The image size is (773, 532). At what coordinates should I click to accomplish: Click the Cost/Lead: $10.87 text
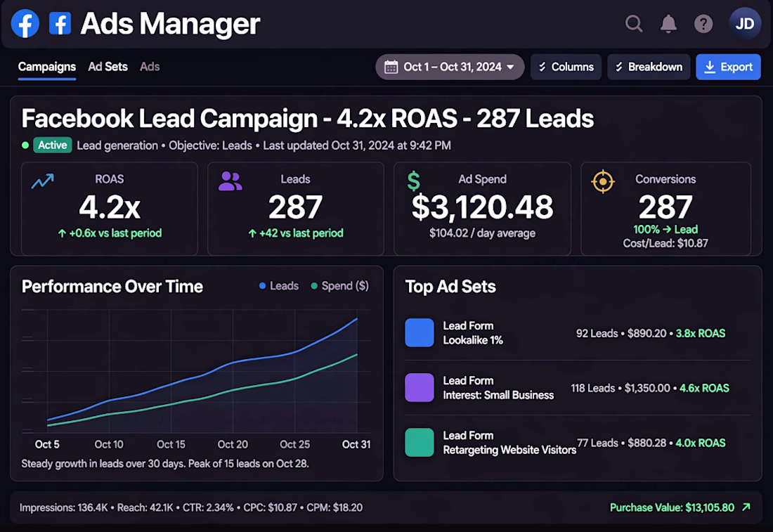pos(665,243)
